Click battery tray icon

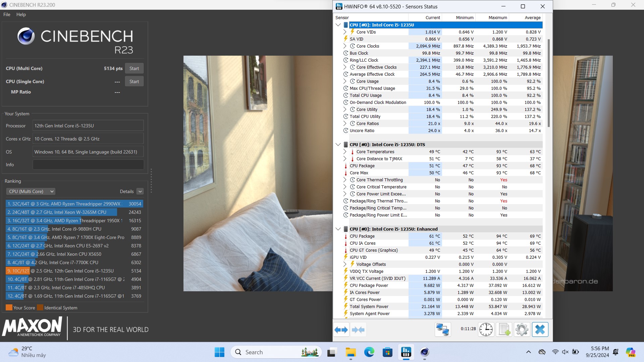click(576, 352)
